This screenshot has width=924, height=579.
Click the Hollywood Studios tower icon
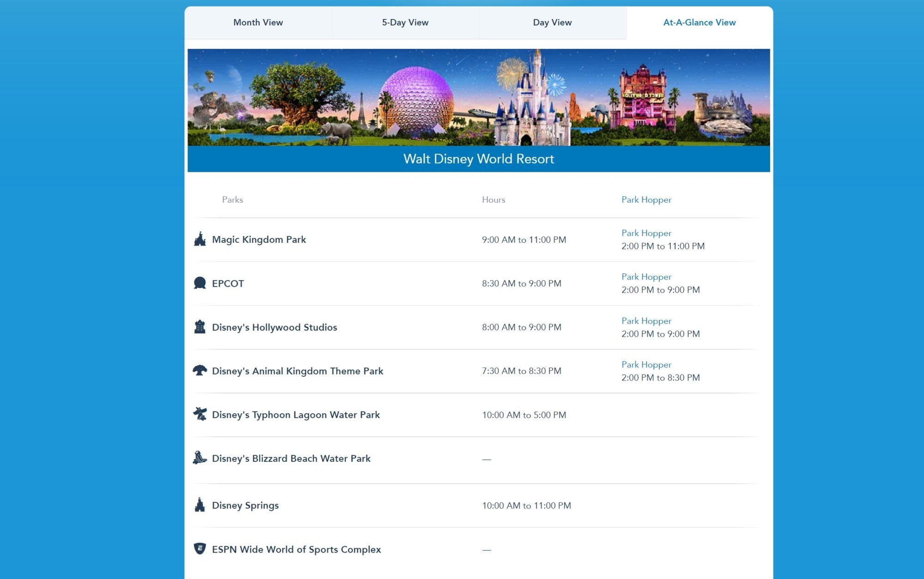(200, 326)
